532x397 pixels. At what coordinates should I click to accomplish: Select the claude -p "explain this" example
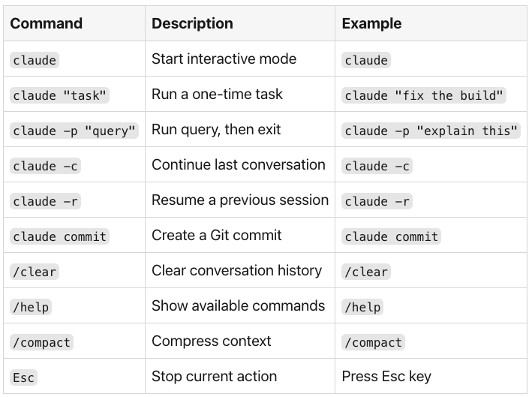(431, 131)
